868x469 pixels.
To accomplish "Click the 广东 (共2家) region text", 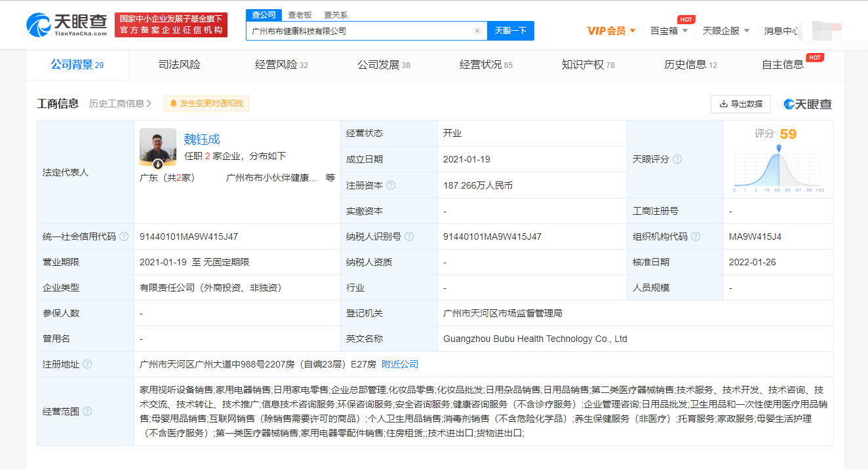I will click(167, 178).
